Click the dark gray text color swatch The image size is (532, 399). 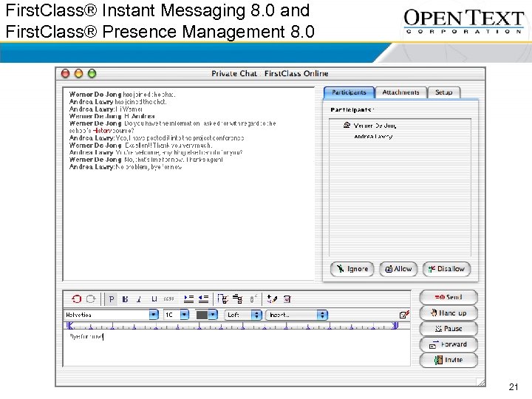(202, 315)
